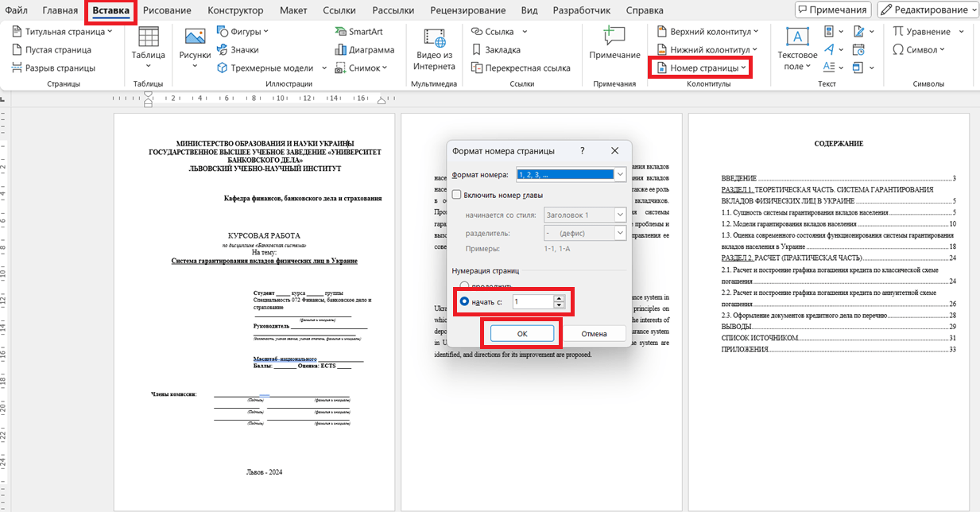Open the Таблица table grid

click(x=148, y=48)
